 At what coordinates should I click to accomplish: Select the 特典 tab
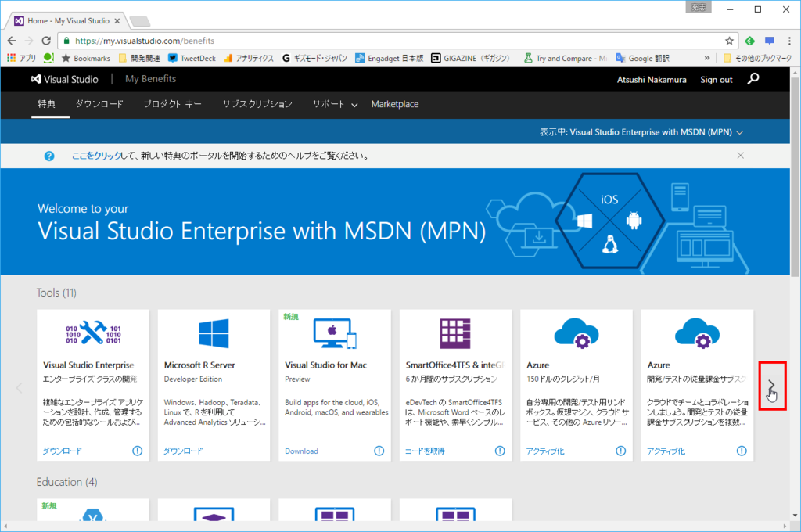(46, 104)
